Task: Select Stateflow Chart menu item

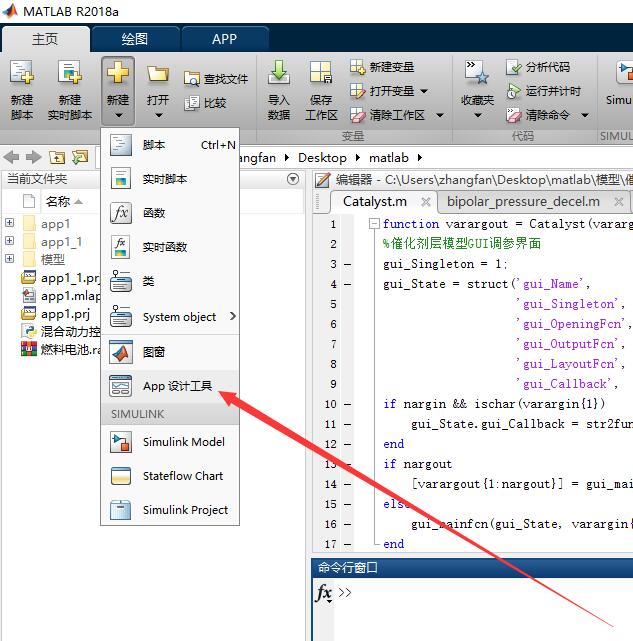Action: [170, 476]
